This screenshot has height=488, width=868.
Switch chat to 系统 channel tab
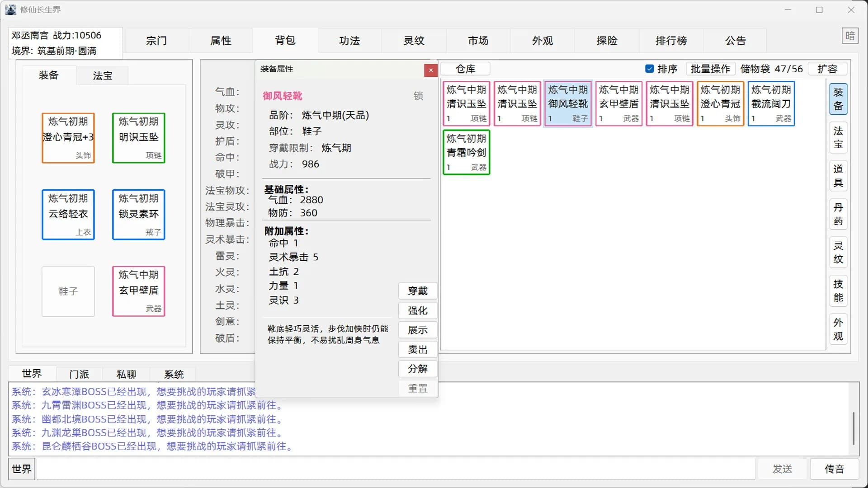pyautogui.click(x=174, y=375)
